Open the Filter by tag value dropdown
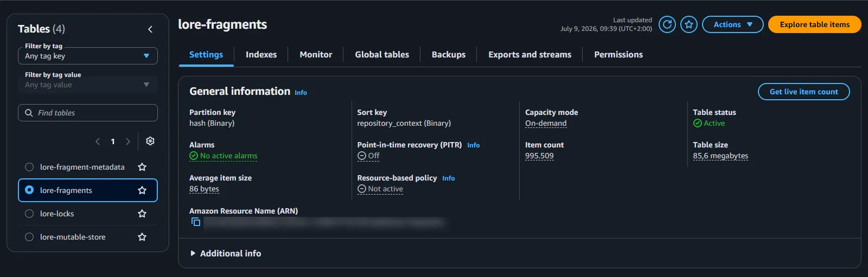The image size is (868, 277). (88, 85)
